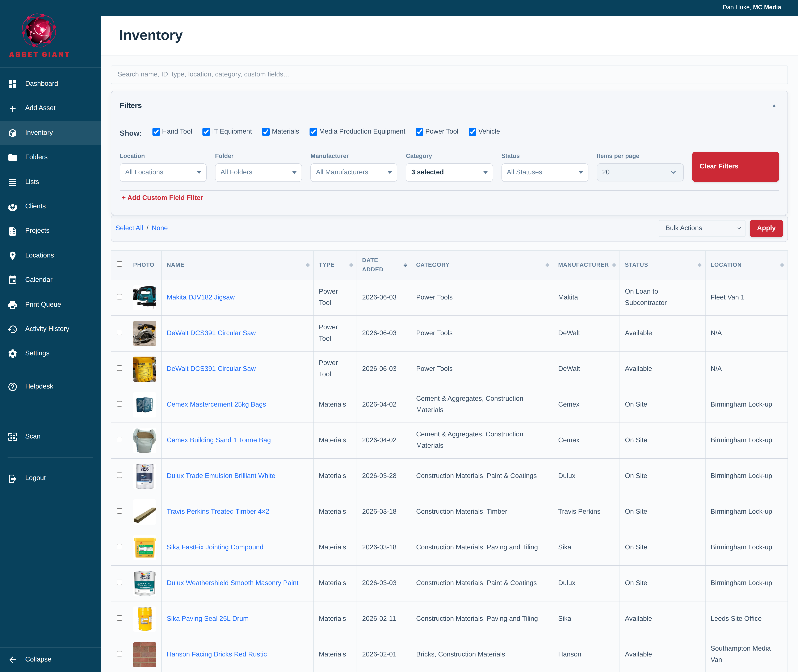Open the Bulk Actions dropdown
This screenshot has width=798, height=672.
tap(702, 228)
